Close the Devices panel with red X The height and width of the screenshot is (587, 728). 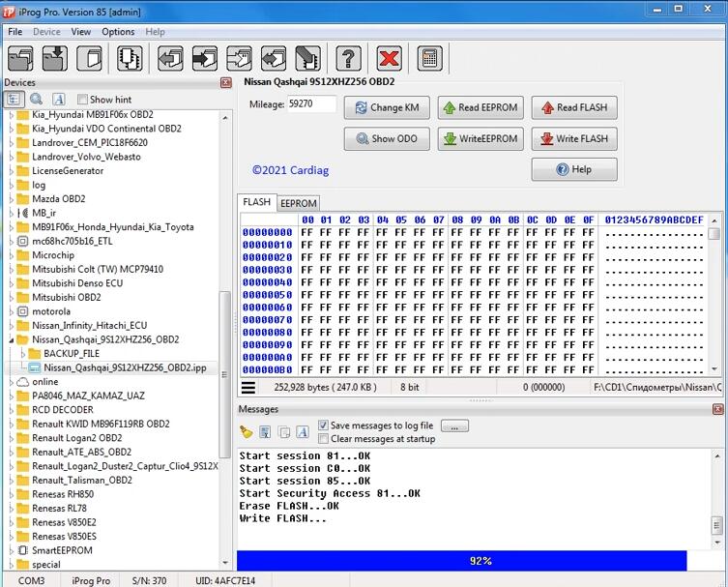point(226,82)
